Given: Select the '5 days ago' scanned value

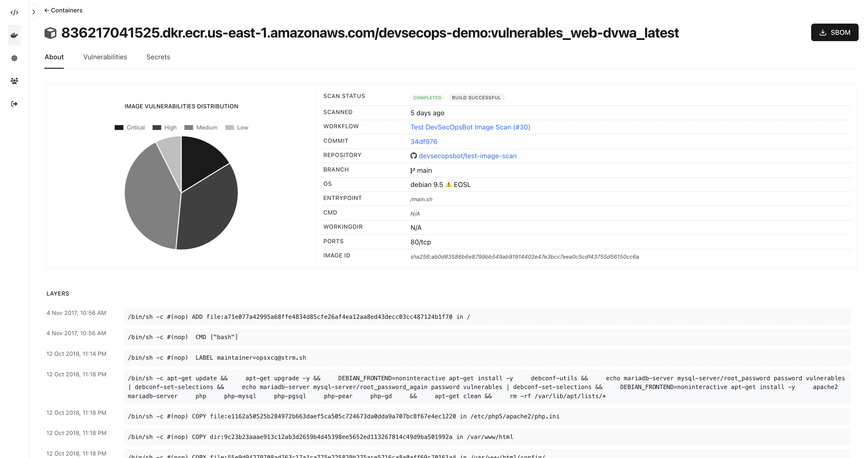Looking at the screenshot, I should coord(427,113).
